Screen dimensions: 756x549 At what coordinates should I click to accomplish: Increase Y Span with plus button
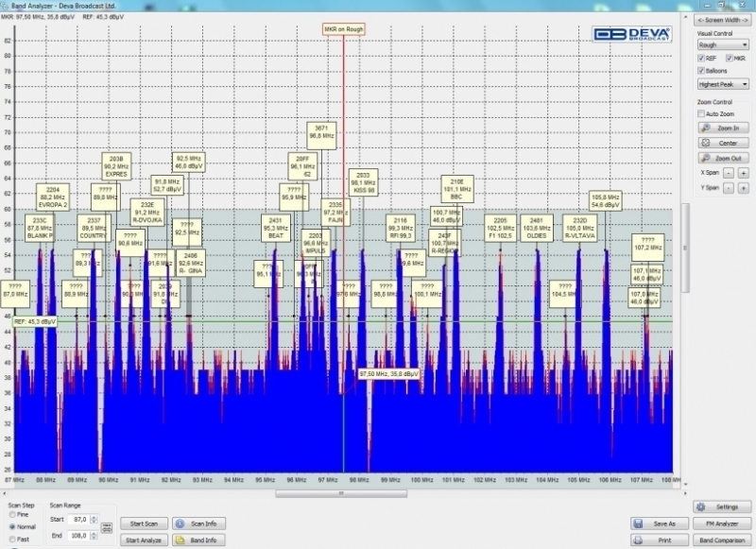(743, 187)
